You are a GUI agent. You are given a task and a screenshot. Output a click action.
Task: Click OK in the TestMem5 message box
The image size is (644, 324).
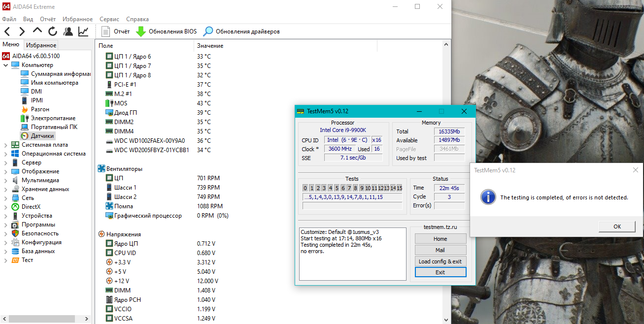[x=617, y=227]
